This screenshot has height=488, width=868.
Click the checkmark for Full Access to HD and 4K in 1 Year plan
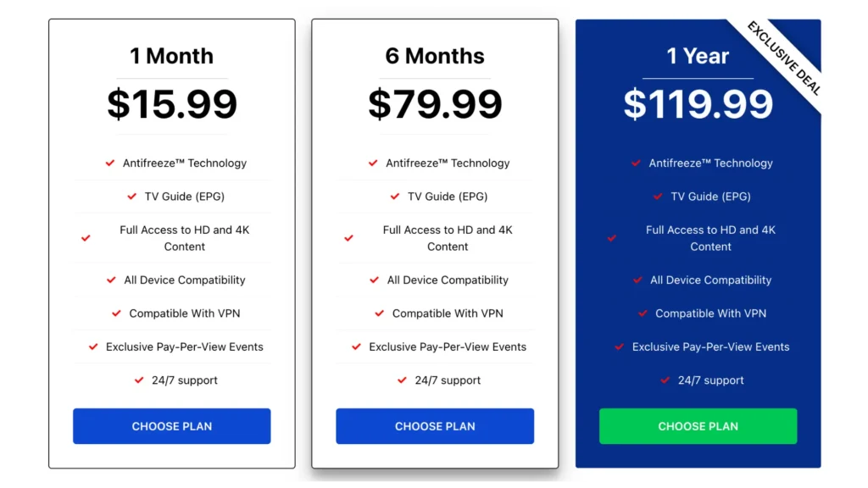tap(612, 238)
